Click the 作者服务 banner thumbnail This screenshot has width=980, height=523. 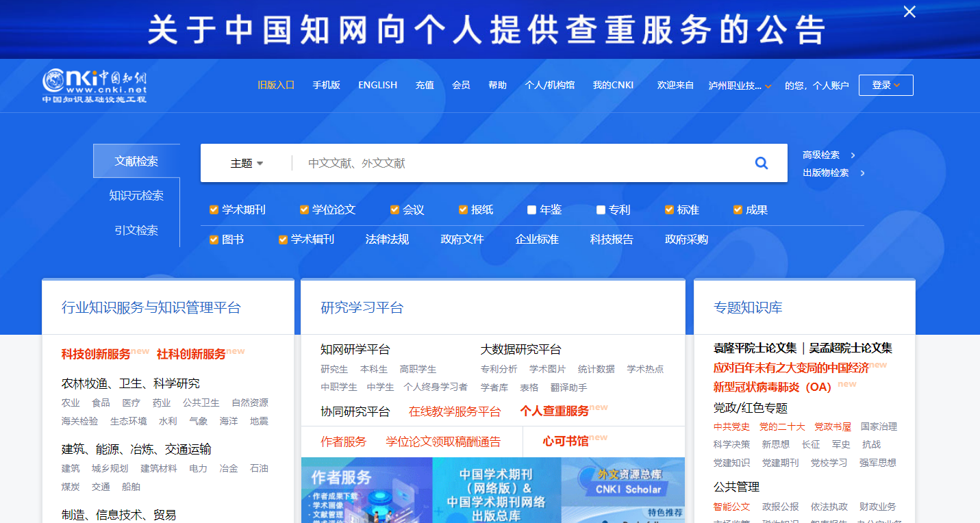pyautogui.click(x=366, y=490)
